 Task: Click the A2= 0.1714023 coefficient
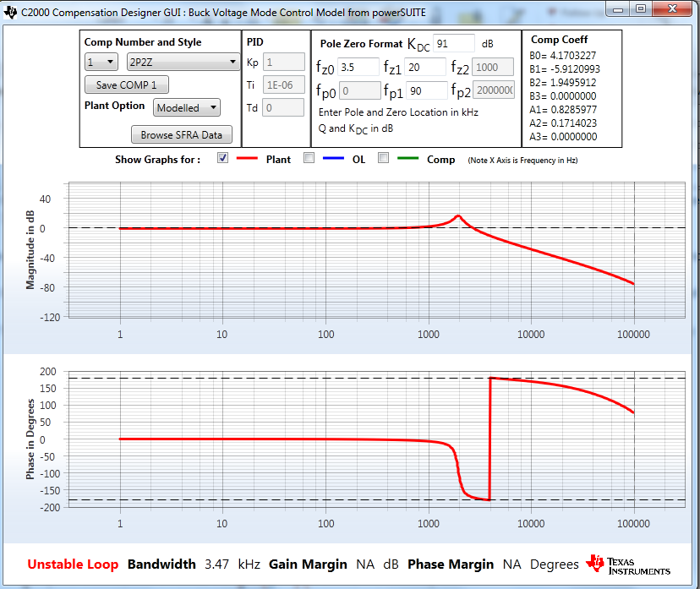[563, 123]
